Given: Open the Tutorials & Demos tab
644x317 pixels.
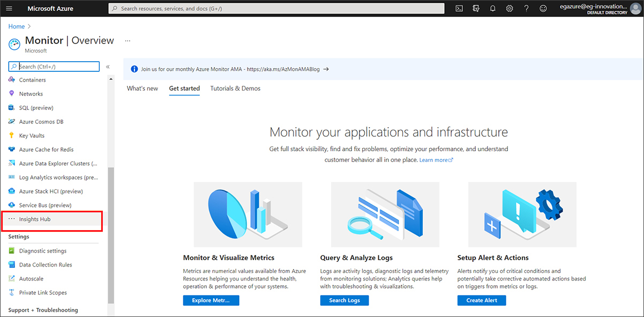Looking at the screenshot, I should (x=235, y=89).
